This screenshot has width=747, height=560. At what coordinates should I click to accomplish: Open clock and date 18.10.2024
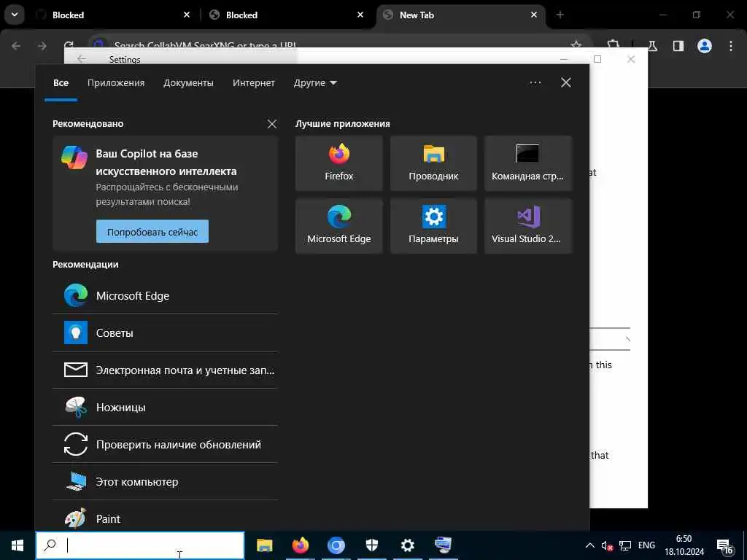684,545
